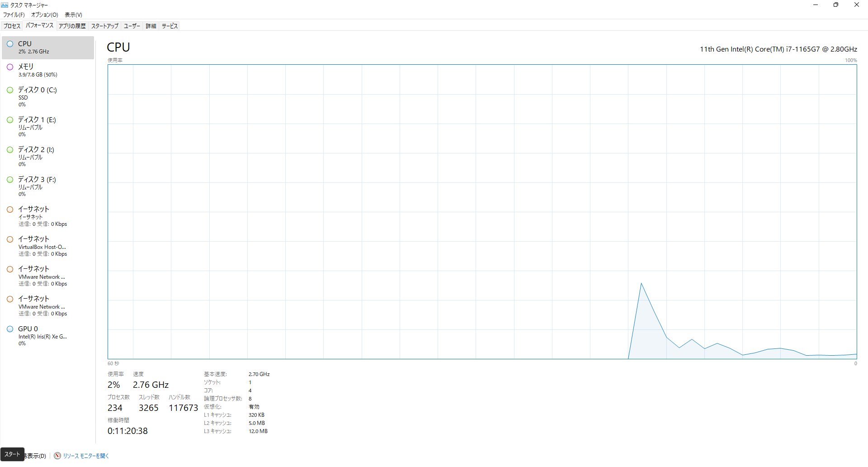Click the リソース モニターを開く link
Image resolution: width=868 pixels, height=467 pixels.
[86, 456]
